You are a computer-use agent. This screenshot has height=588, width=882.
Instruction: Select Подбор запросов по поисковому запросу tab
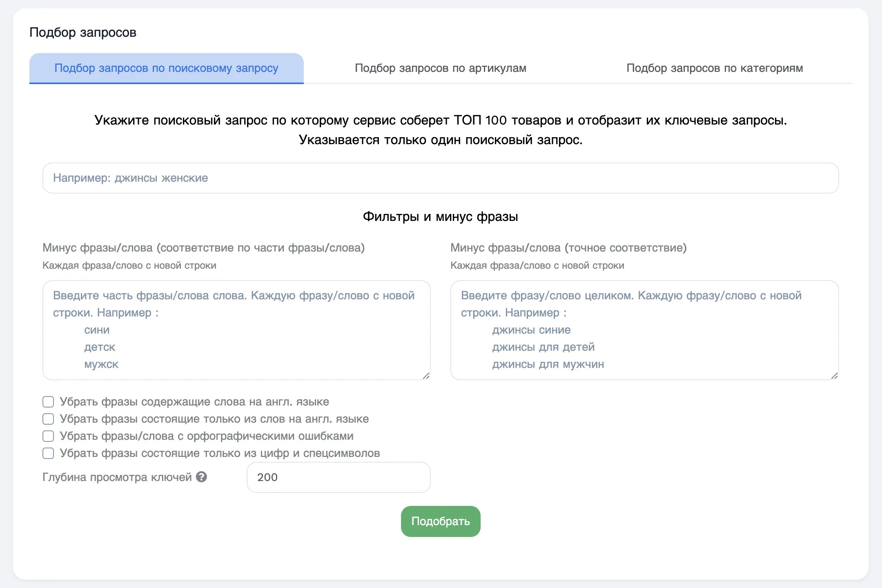pyautogui.click(x=167, y=68)
